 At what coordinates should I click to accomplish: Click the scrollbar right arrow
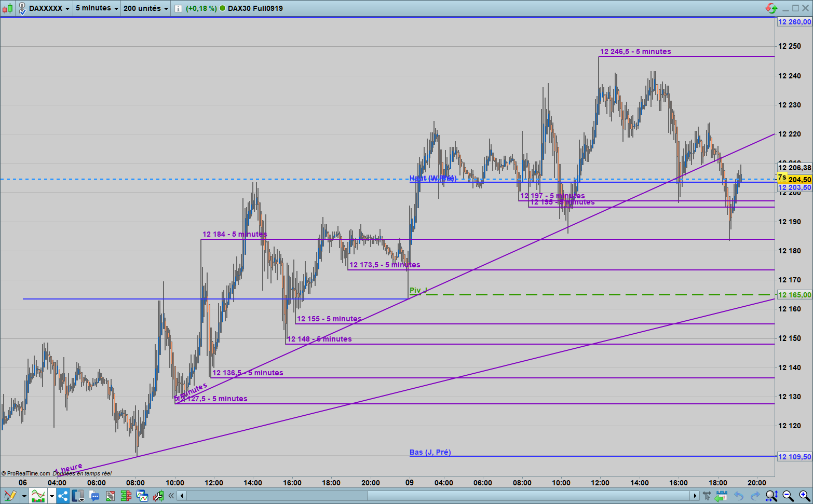[695, 496]
